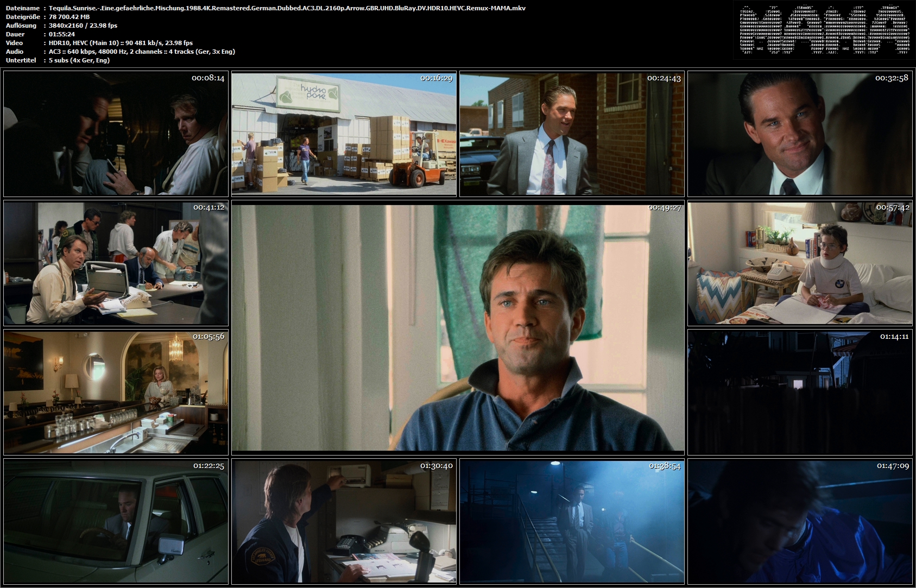Click the 01:47:09 timestamp overlay
916x588 pixels.
(893, 466)
